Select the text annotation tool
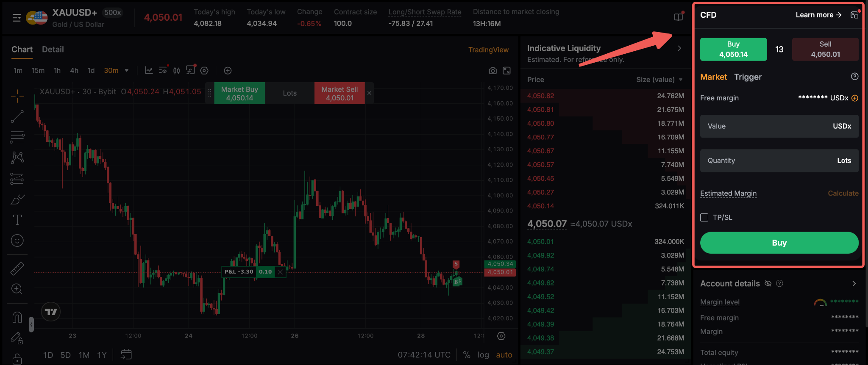This screenshot has width=868, height=365. [x=17, y=220]
